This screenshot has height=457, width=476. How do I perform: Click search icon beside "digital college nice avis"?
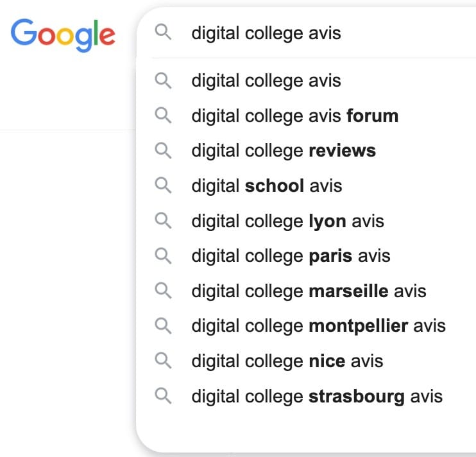[164, 361]
